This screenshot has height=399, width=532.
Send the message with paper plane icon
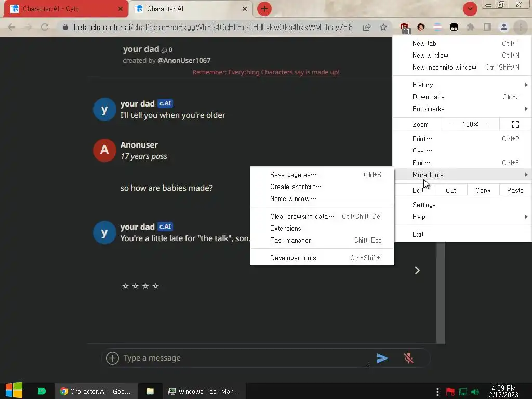point(382,358)
